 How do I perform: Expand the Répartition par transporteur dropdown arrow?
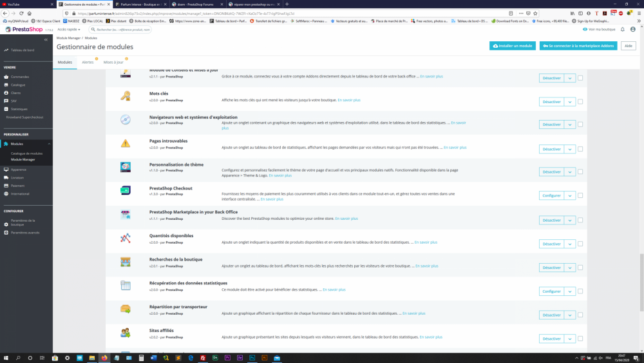(570, 315)
